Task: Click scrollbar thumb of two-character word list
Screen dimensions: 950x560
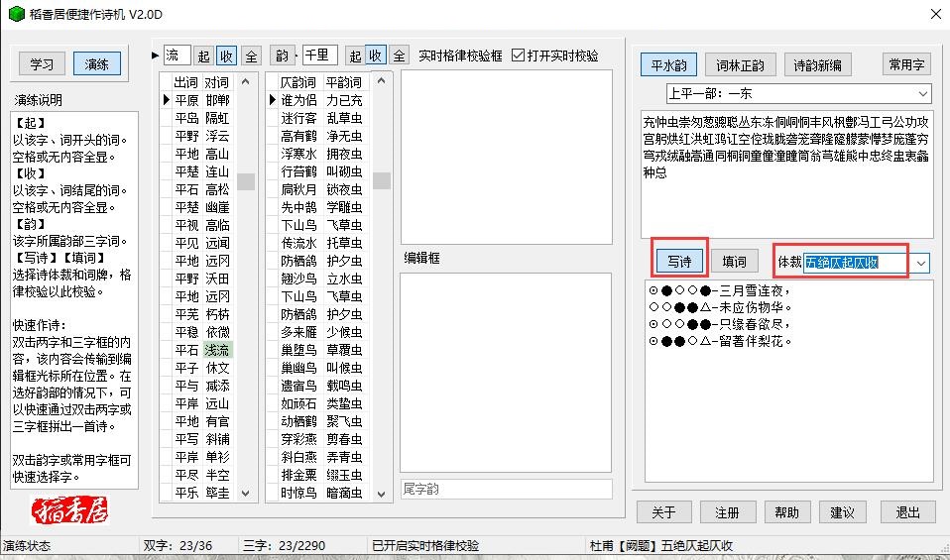Action: tap(245, 181)
